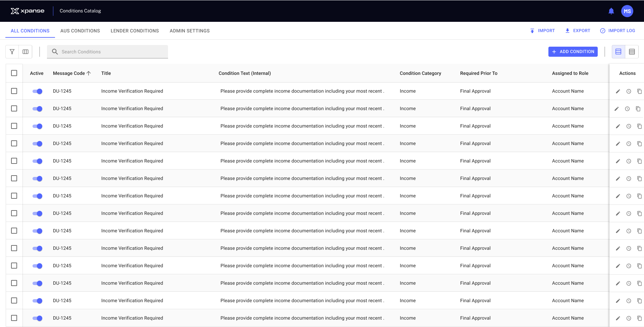The width and height of the screenshot is (644, 327).
Task: Switch to the comfortable row density view
Action: click(619, 52)
